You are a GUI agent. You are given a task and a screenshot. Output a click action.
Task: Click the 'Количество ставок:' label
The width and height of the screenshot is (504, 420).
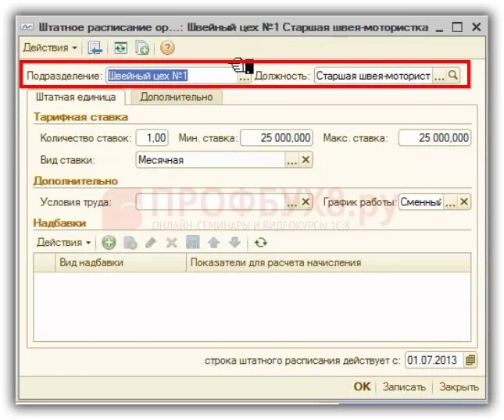pos(86,138)
